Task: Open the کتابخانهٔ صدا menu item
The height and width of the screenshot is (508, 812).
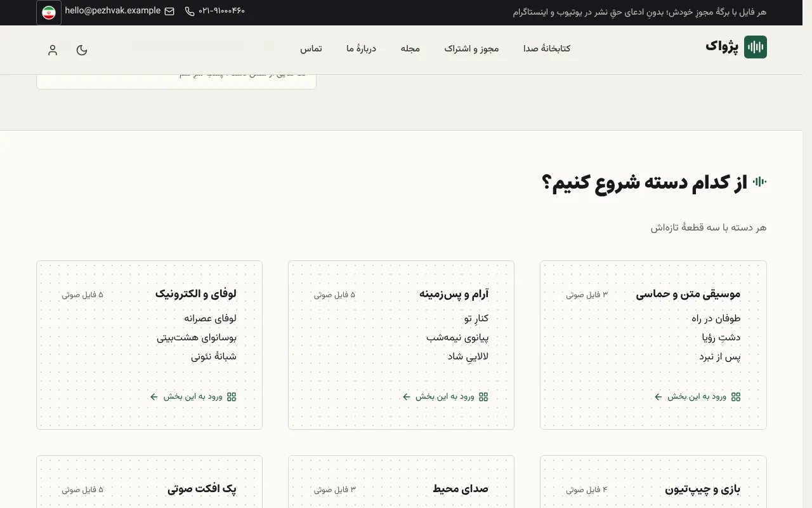Action: coord(547,49)
